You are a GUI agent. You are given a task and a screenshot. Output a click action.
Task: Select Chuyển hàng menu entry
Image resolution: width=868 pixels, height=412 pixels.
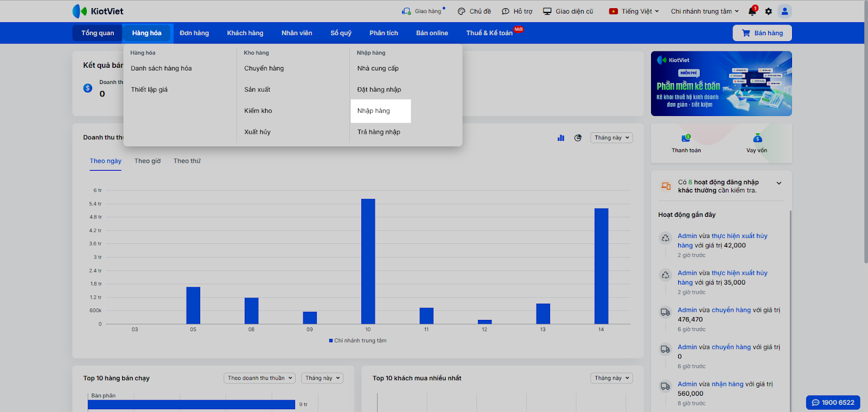coord(264,68)
